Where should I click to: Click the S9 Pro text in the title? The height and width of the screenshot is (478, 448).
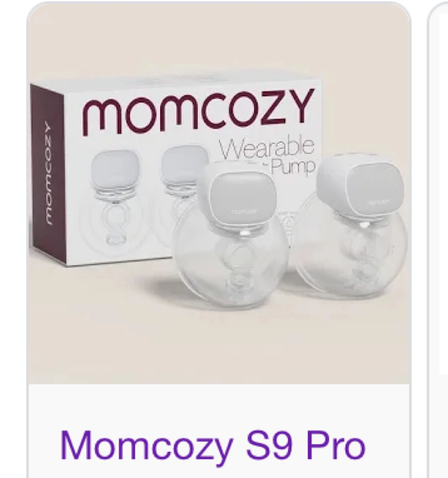304,444
